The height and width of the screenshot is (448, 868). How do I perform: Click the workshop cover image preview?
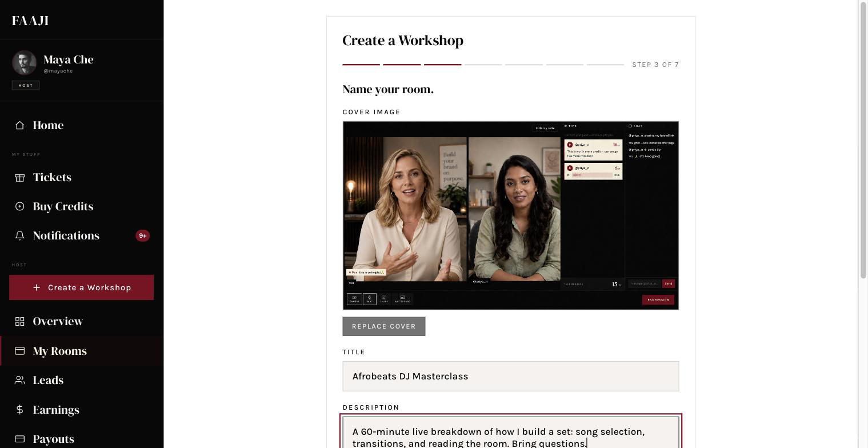[x=511, y=215]
